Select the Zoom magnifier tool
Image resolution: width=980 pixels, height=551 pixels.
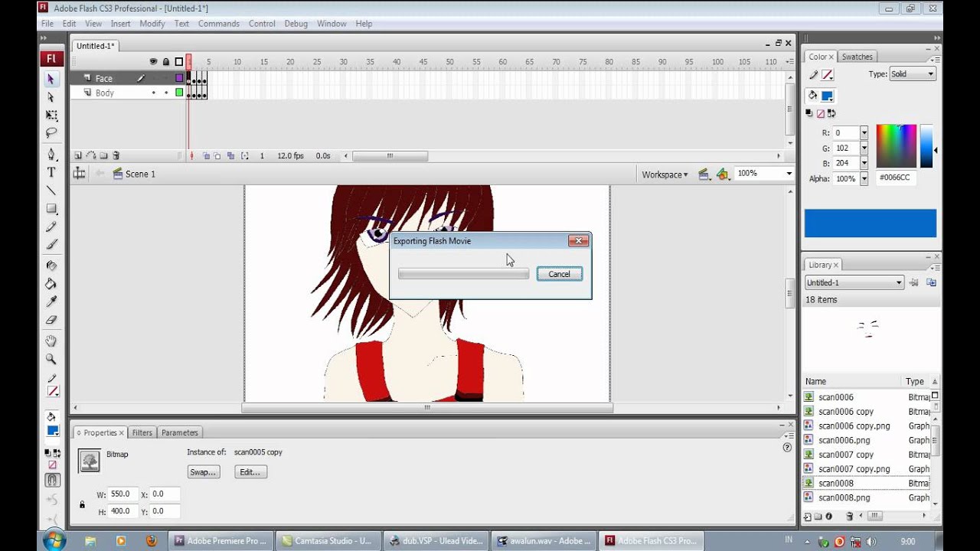pos(51,359)
